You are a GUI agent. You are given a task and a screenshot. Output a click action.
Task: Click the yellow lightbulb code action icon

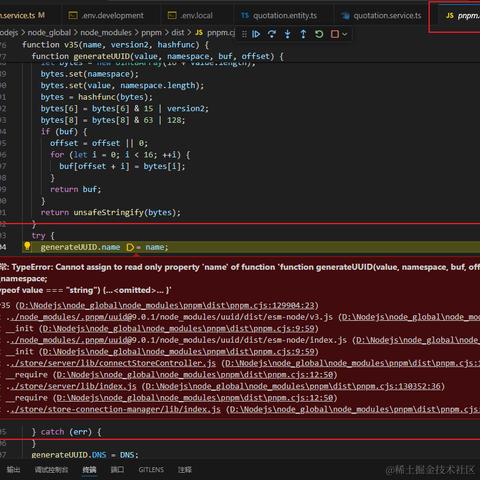tap(27, 246)
